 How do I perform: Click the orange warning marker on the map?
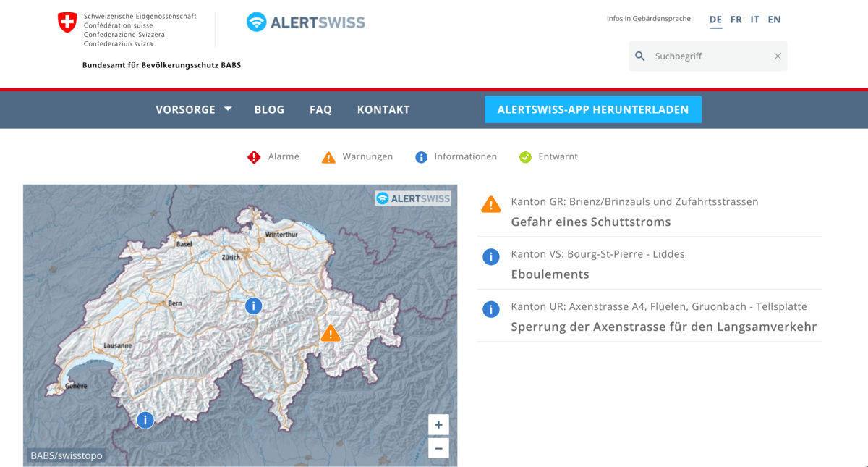(331, 334)
